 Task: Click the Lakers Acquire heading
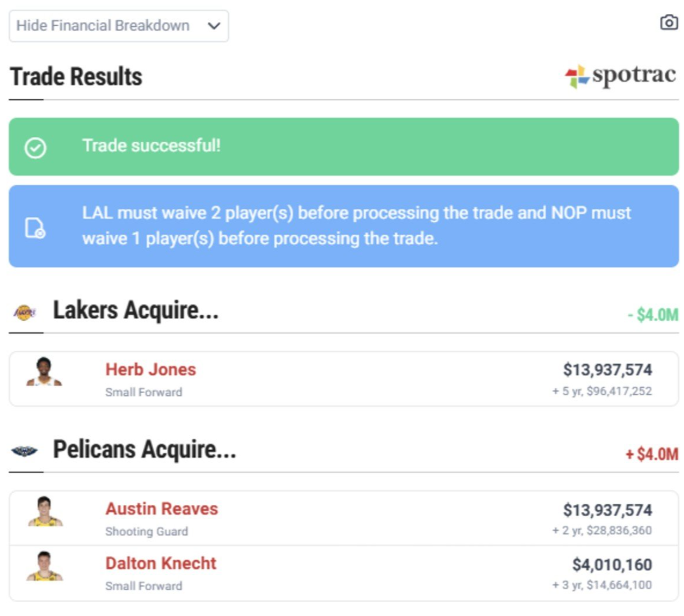(136, 310)
